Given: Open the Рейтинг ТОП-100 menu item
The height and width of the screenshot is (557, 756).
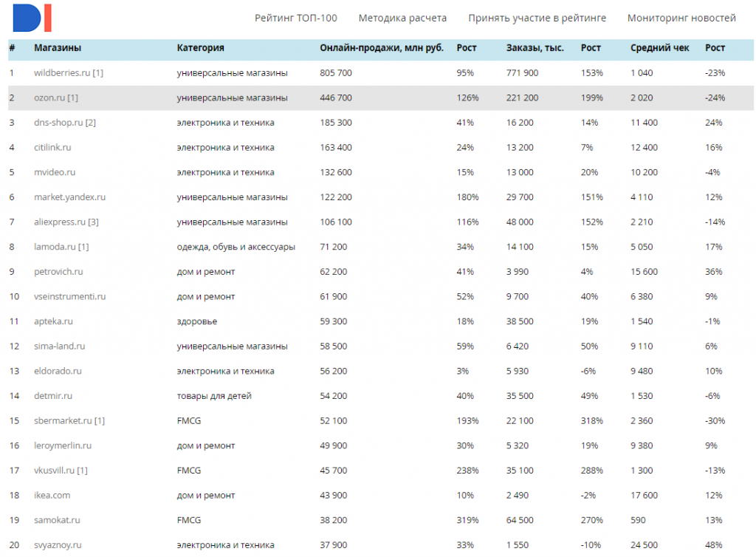Looking at the screenshot, I should pyautogui.click(x=295, y=18).
